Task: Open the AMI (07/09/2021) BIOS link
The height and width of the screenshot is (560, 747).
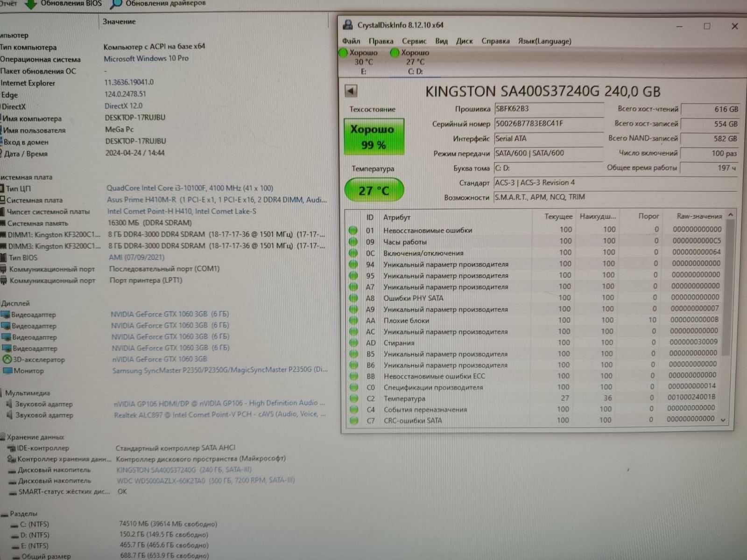Action: pos(136,257)
